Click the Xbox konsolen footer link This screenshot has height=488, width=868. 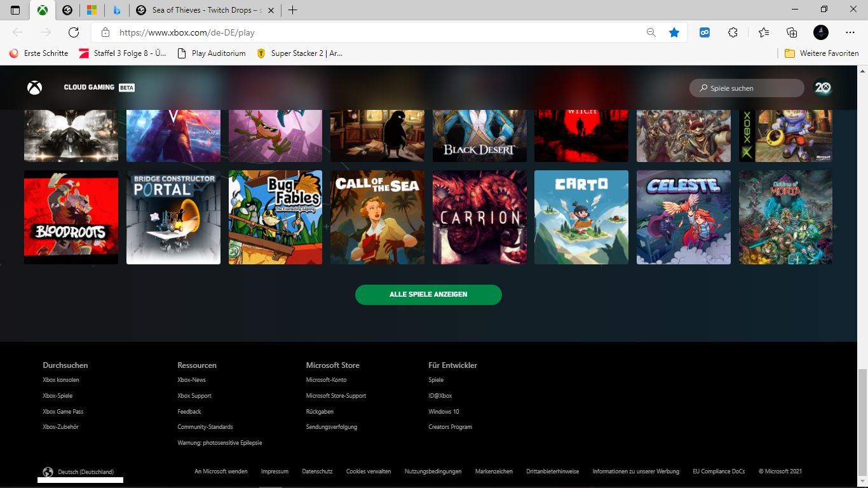[61, 380]
